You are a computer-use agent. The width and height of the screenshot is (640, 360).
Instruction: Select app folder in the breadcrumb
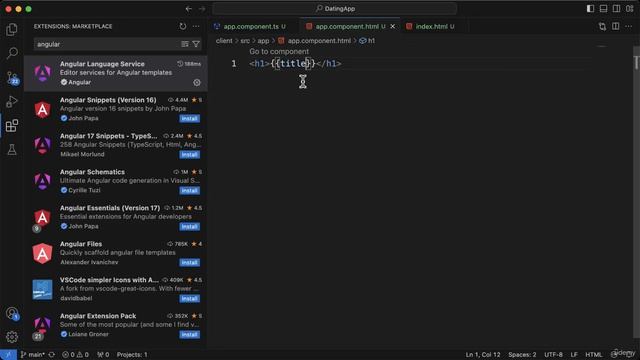tap(263, 41)
